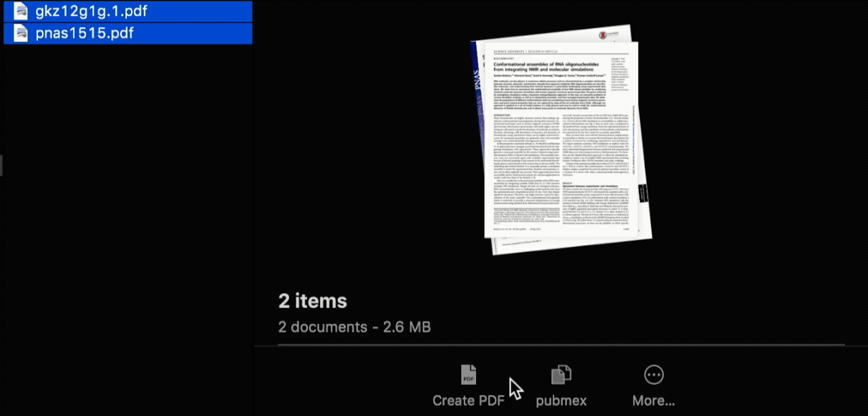Click the pnas1515.pdf file icon
The height and width of the screenshot is (416, 868).
point(21,33)
